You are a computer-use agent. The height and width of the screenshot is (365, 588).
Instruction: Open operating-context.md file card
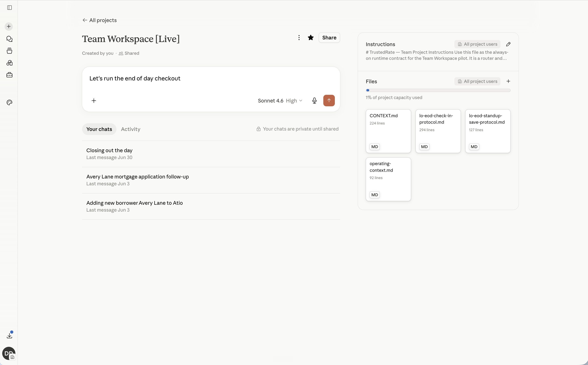pyautogui.click(x=388, y=179)
